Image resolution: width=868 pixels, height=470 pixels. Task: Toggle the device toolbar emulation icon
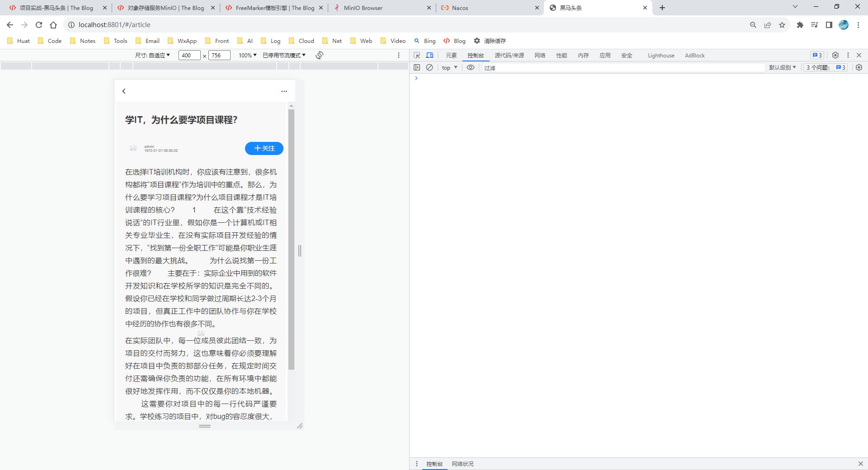point(429,55)
